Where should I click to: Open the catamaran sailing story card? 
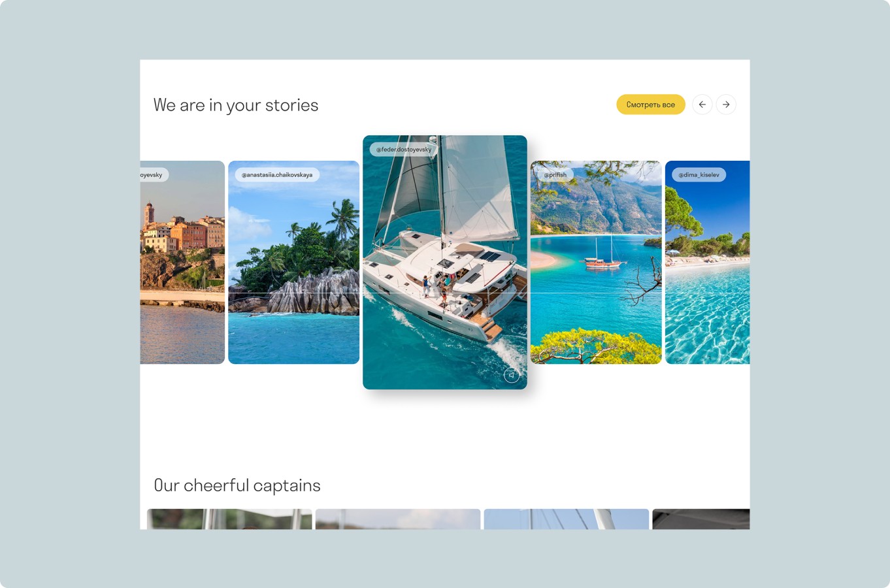coord(445,262)
